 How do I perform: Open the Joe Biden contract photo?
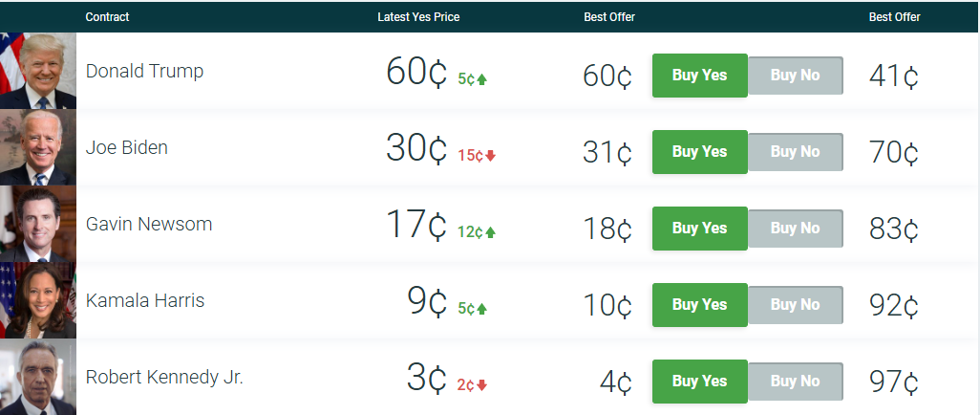[38, 148]
